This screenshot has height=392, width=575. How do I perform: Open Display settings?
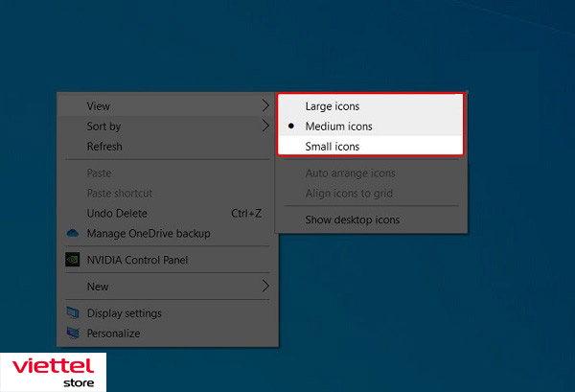pyautogui.click(x=168, y=313)
